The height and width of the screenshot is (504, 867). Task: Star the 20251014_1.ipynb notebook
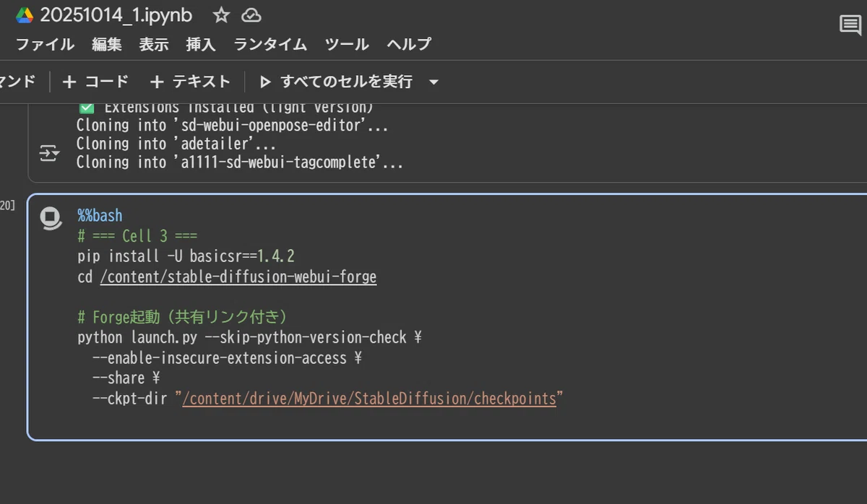point(221,15)
